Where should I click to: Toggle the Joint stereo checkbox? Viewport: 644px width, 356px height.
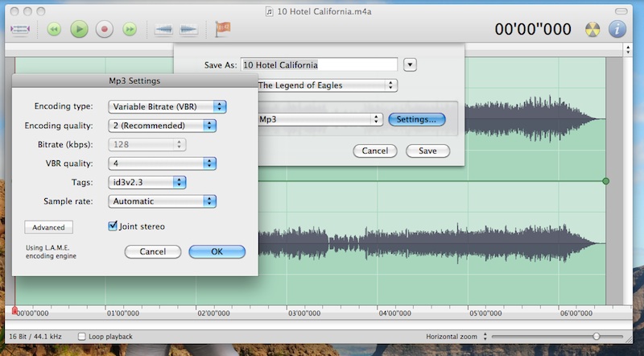[x=114, y=226]
